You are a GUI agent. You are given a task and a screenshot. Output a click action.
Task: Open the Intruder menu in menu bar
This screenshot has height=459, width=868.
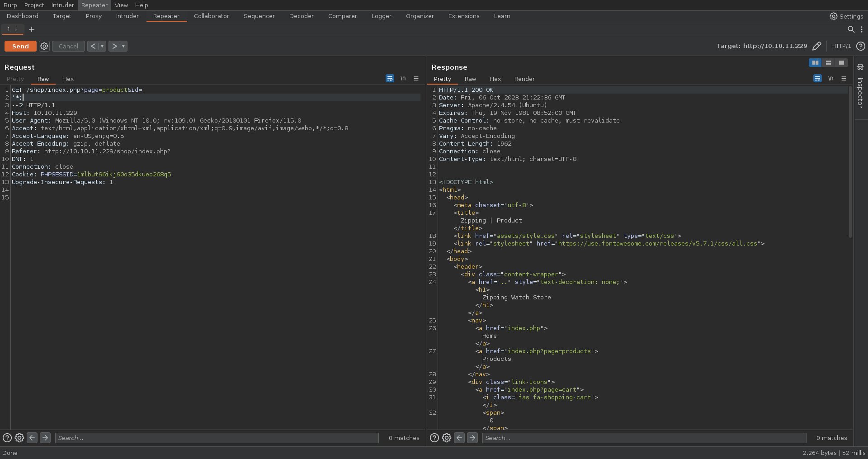click(62, 5)
